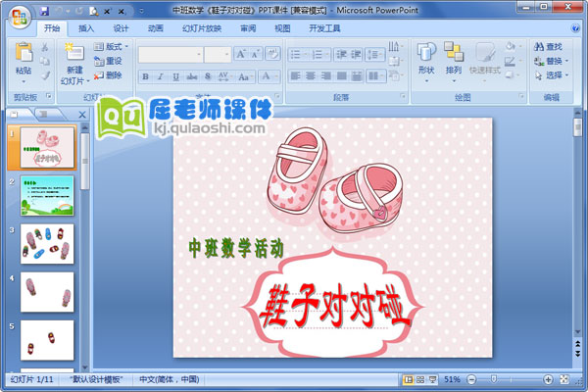The width and height of the screenshot is (588, 392).
Task: Switch to slide sorter view
Action: click(420, 379)
